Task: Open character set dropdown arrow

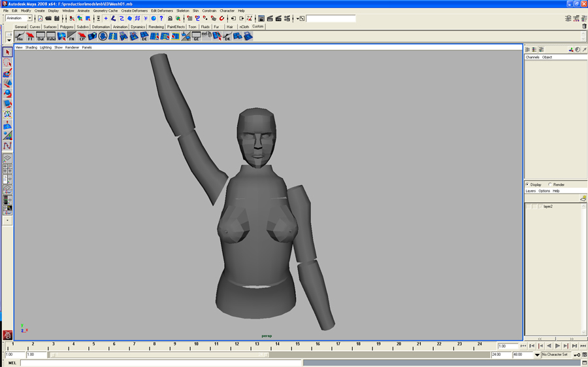Action: [537, 355]
